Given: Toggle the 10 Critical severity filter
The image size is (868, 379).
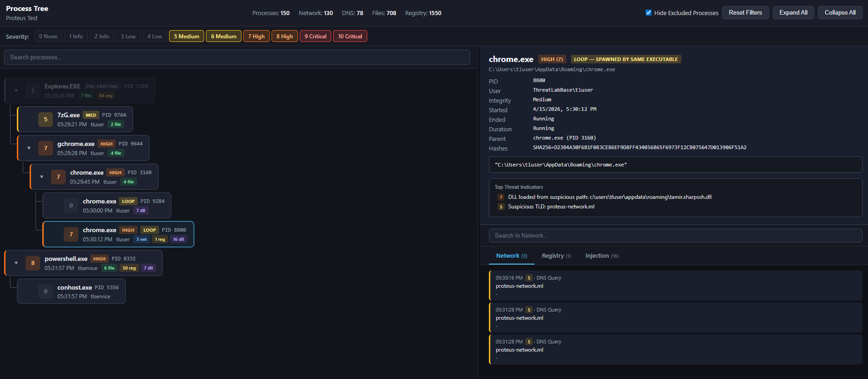Looking at the screenshot, I should pos(350,36).
